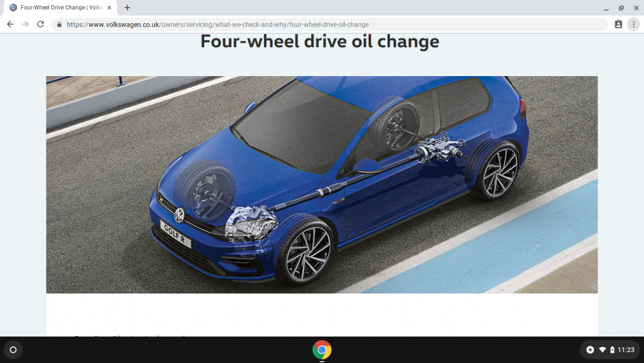644x363 pixels.
Task: Open the ChromeOS launcher circle button
Action: [13, 350]
